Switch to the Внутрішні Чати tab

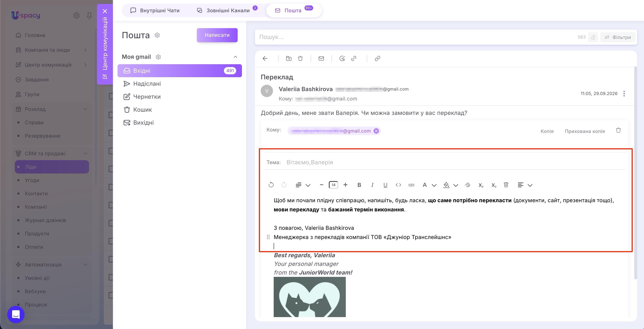click(155, 10)
